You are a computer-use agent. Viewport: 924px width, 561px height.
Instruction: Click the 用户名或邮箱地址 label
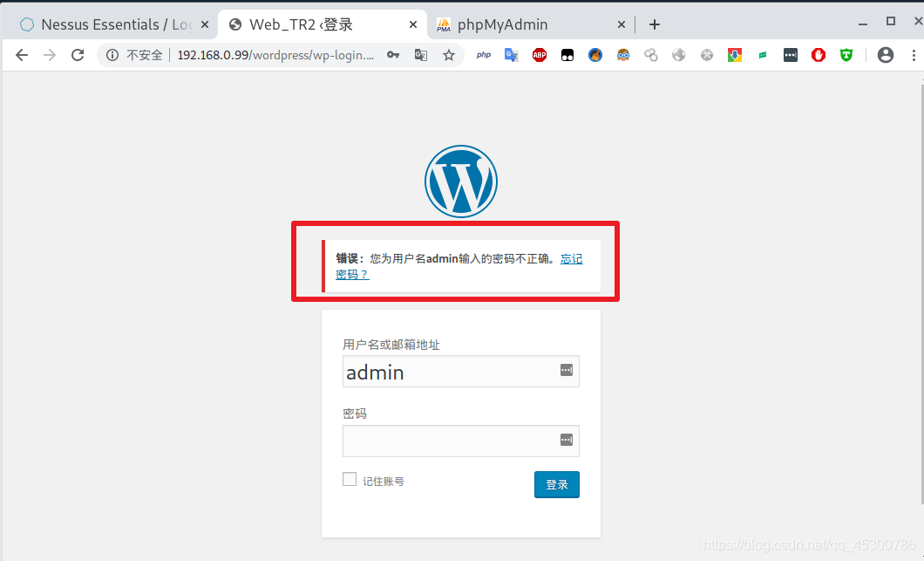[x=391, y=345]
